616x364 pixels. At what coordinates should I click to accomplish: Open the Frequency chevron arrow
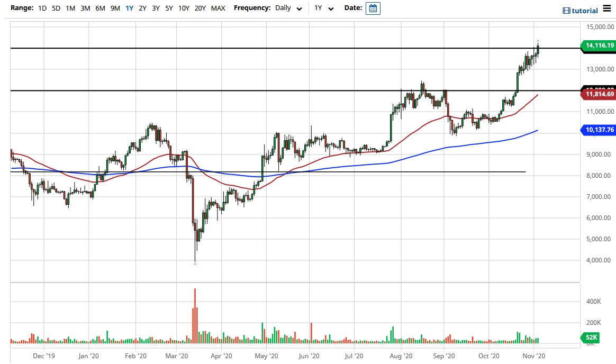tap(300, 10)
